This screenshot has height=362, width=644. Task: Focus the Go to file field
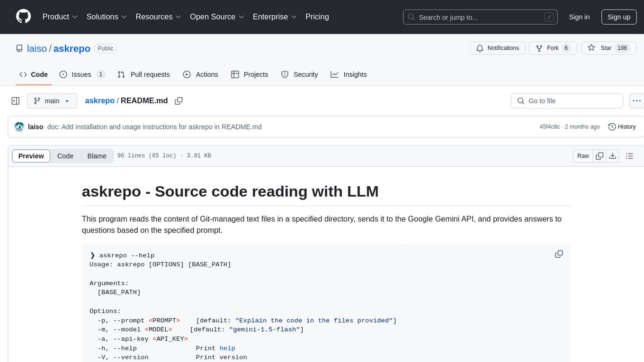point(567,101)
